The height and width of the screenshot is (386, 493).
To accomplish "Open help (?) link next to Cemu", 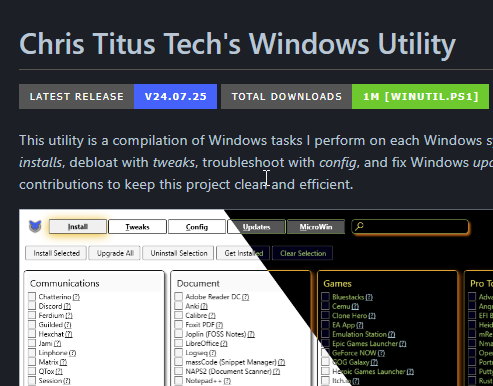I will tap(355, 306).
